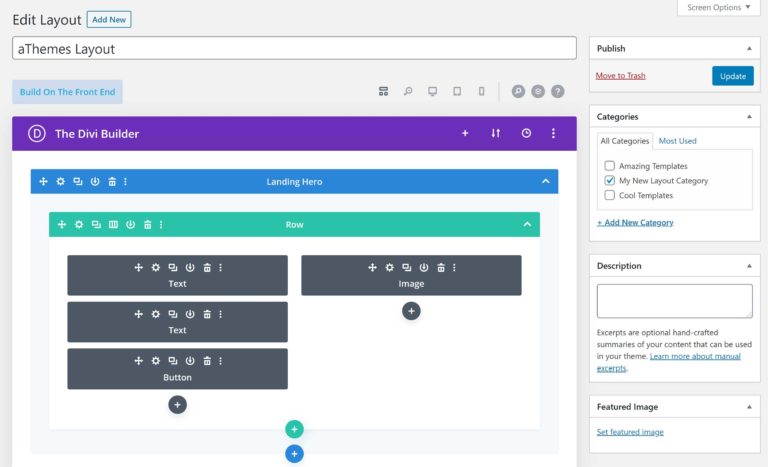Image resolution: width=768 pixels, height=467 pixels.
Task: Duplicate the Button module
Action: pyautogui.click(x=173, y=361)
